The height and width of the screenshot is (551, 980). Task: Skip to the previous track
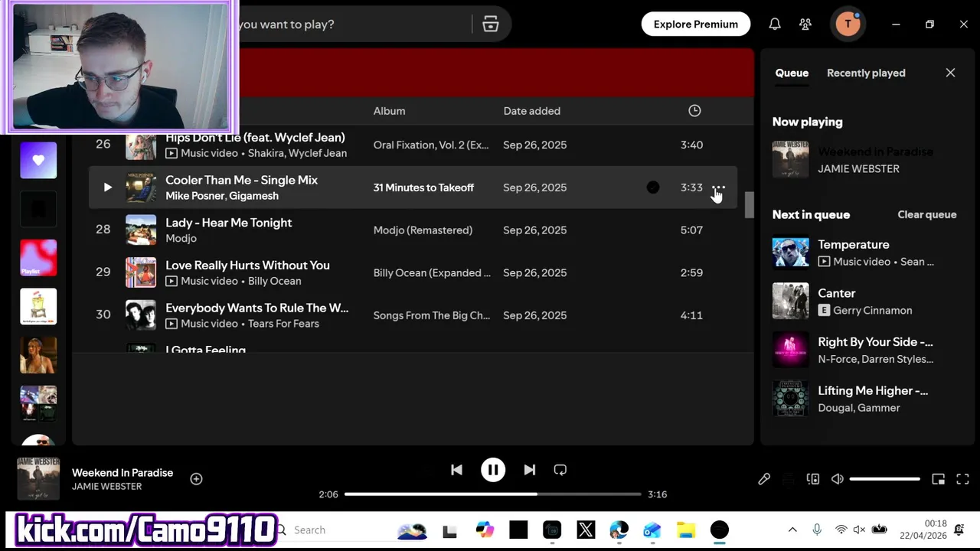(x=456, y=470)
